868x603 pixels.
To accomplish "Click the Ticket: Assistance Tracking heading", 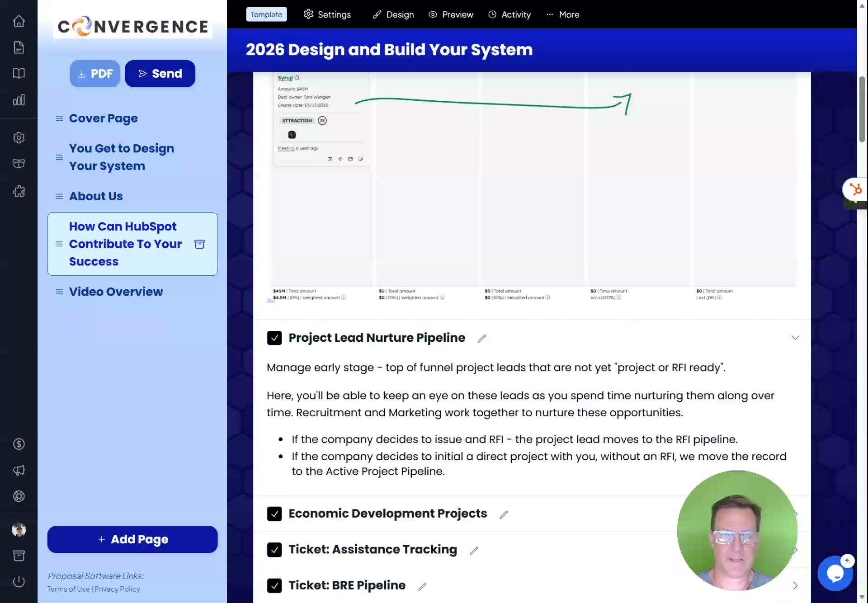I will tap(373, 550).
